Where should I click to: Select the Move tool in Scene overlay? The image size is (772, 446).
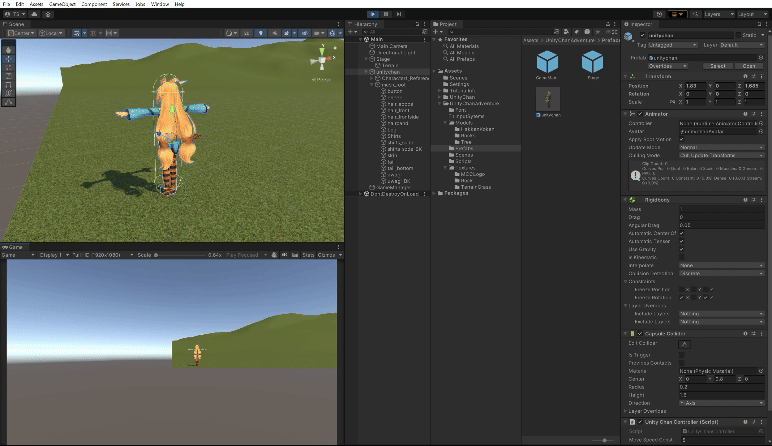pos(9,58)
